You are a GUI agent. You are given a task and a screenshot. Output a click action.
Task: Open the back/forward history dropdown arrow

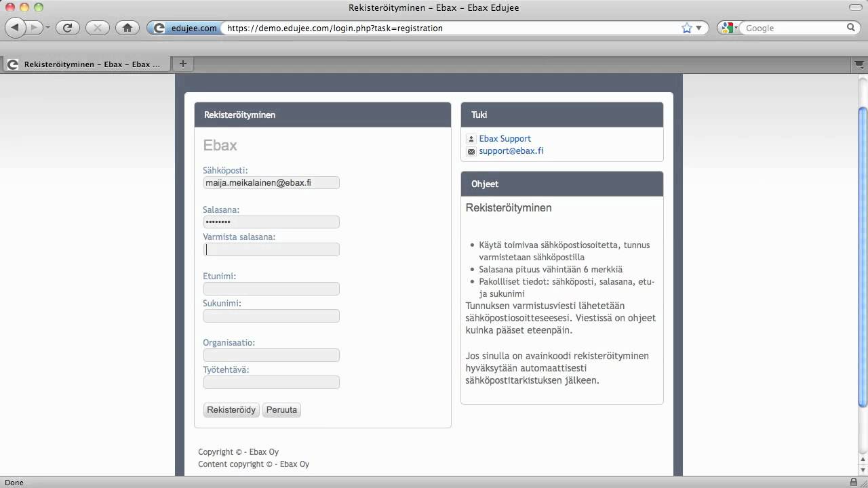coord(47,28)
